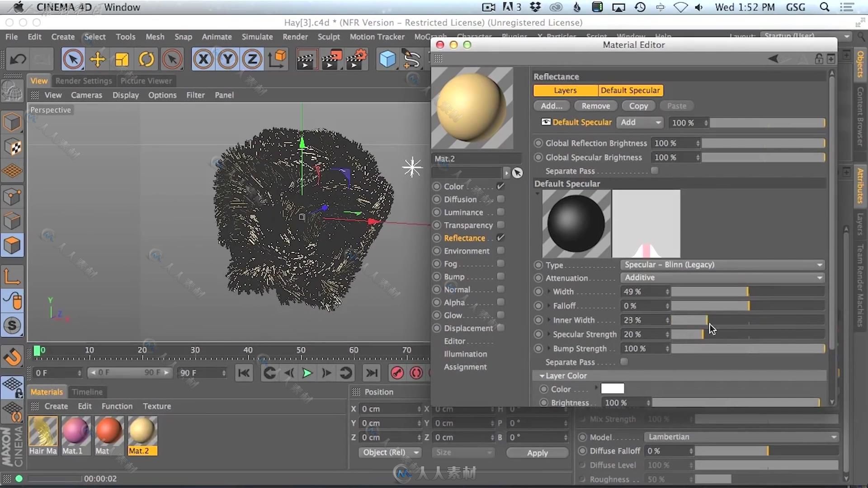Open the spline pen tool icon

[411, 59]
